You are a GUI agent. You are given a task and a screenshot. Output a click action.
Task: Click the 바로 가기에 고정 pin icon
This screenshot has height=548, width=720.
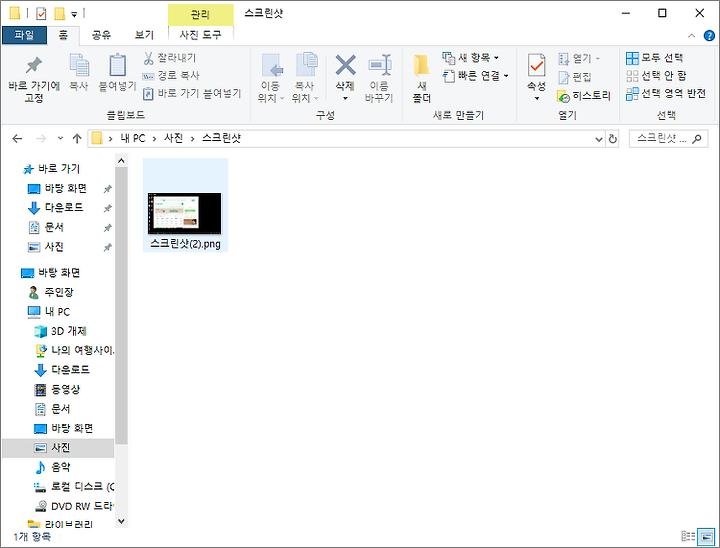tap(34, 66)
